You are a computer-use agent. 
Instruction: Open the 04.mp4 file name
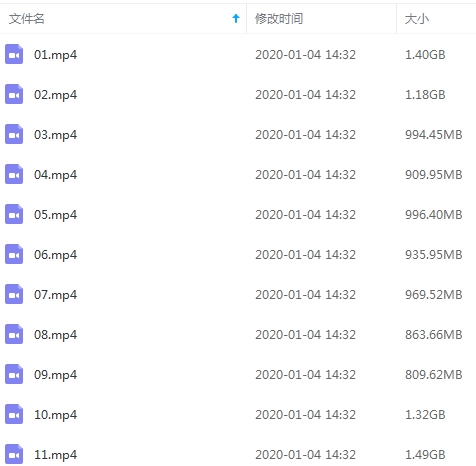[x=55, y=175]
